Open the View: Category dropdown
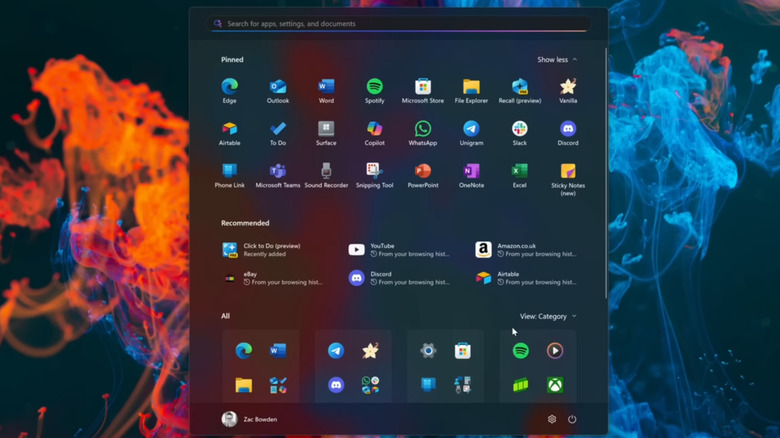This screenshot has width=780, height=438. 548,316
